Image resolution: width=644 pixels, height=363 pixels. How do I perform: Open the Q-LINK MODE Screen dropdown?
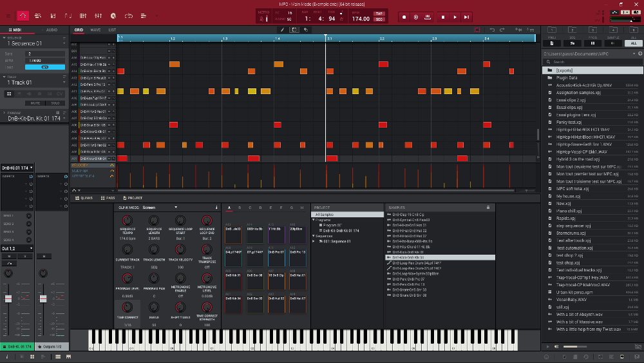[x=160, y=208]
